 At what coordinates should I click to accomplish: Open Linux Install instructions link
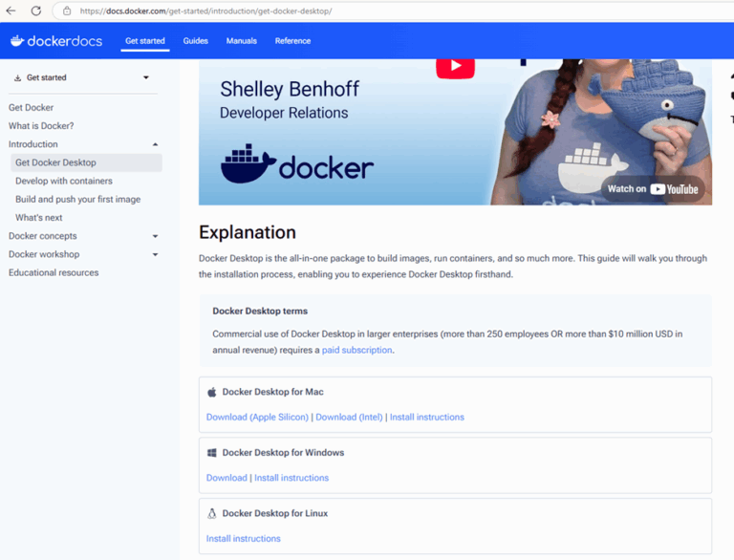coord(244,538)
